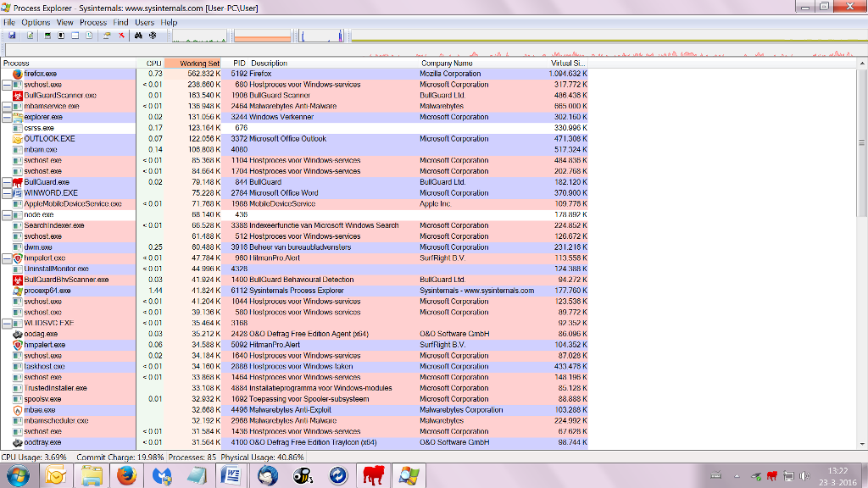The image size is (868, 488).
Task: Click the procexp64.exe process icon
Action: click(x=17, y=291)
